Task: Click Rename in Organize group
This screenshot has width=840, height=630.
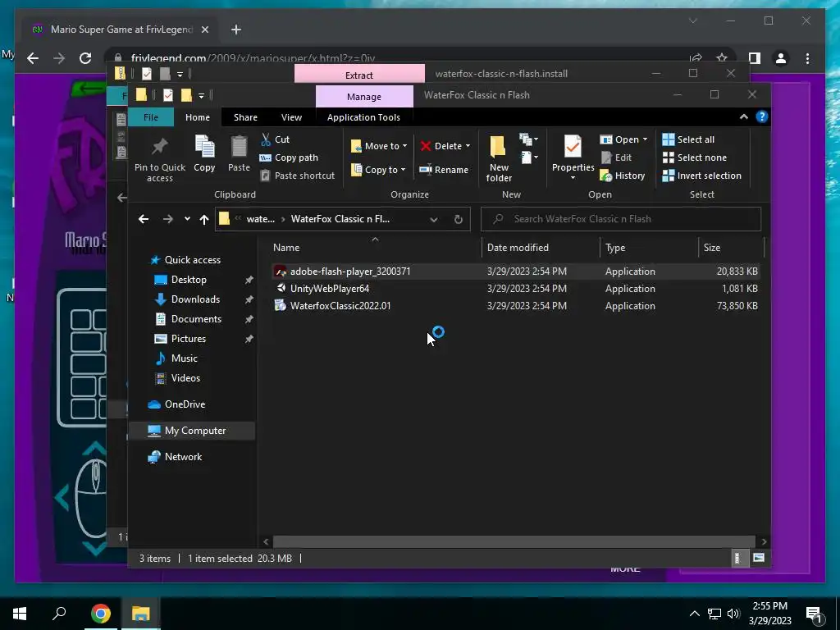Action: (444, 170)
